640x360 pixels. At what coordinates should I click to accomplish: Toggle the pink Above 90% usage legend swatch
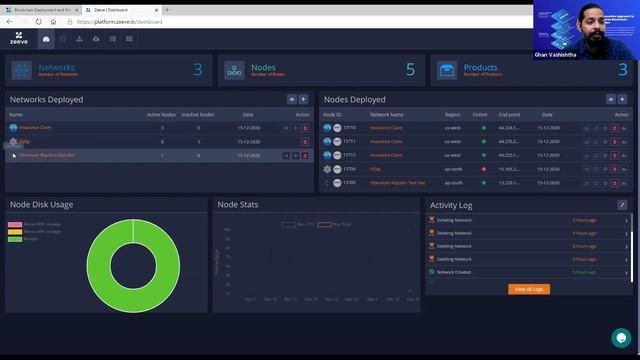click(15, 224)
